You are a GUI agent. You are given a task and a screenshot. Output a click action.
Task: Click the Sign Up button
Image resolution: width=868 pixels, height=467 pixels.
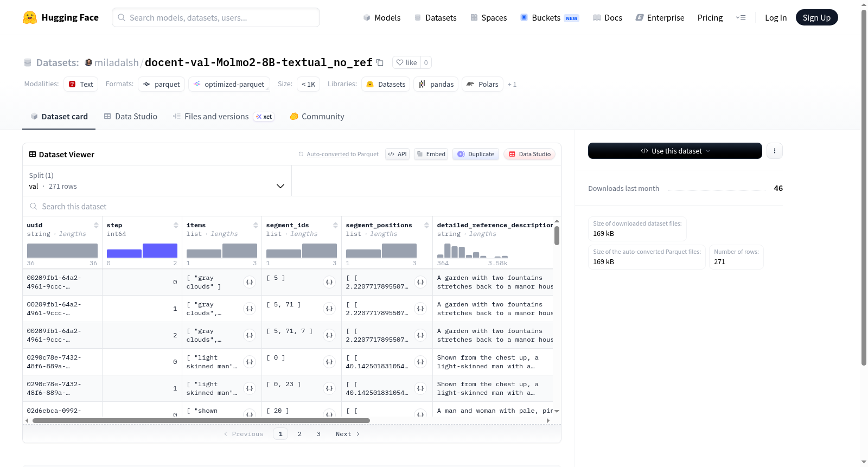816,17
